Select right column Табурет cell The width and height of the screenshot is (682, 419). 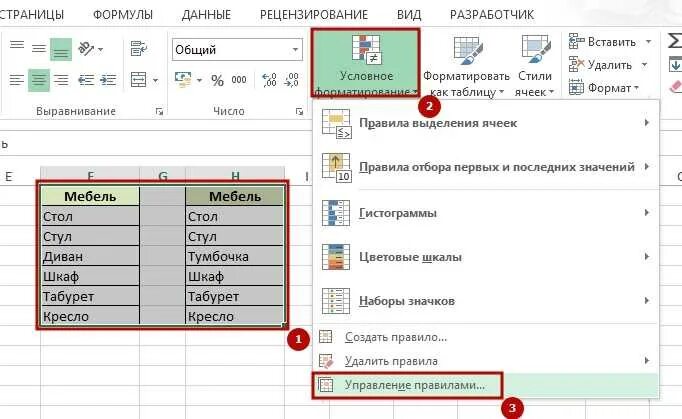tap(235, 296)
